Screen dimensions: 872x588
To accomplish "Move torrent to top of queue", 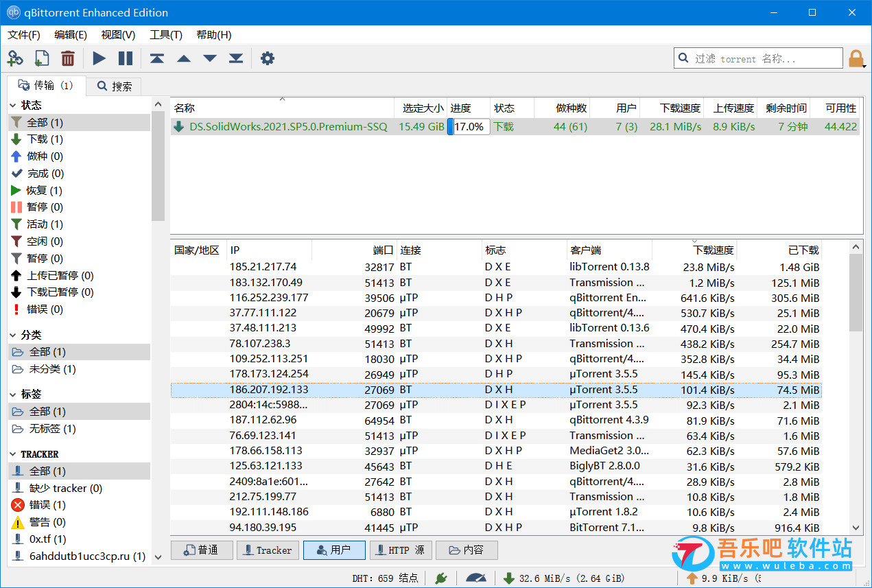I will click(157, 58).
